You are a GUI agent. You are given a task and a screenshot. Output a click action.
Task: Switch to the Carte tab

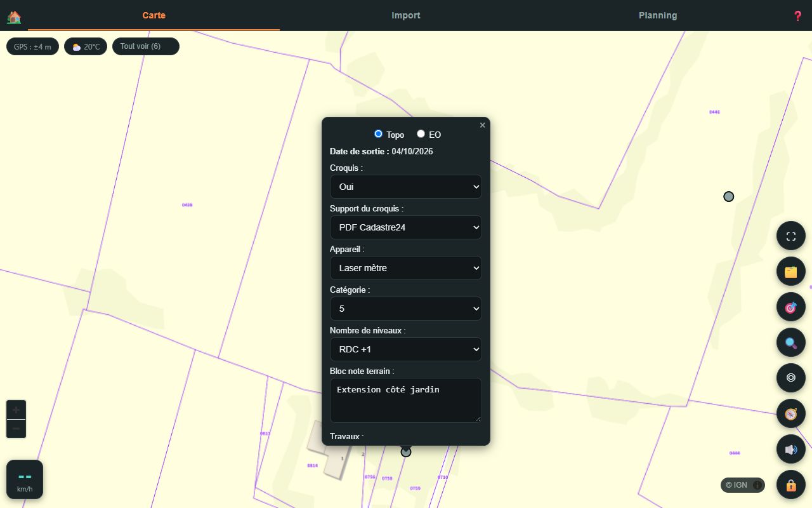click(x=154, y=15)
